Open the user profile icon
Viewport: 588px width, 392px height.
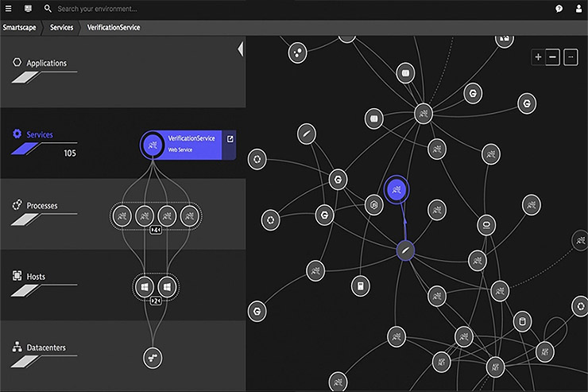tap(577, 9)
